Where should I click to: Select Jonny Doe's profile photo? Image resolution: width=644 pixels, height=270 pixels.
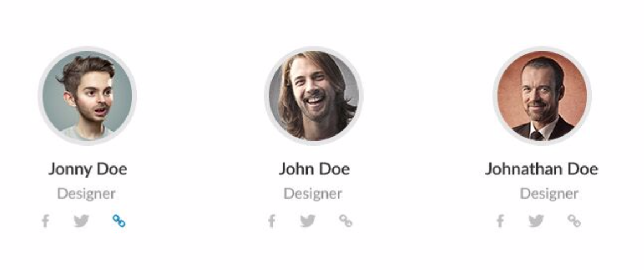(x=88, y=96)
